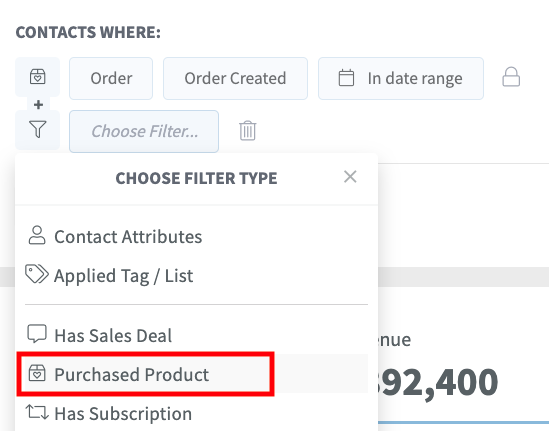549x431 pixels.
Task: Click the person icon for Contact Attributes
Action: pyautogui.click(x=37, y=235)
